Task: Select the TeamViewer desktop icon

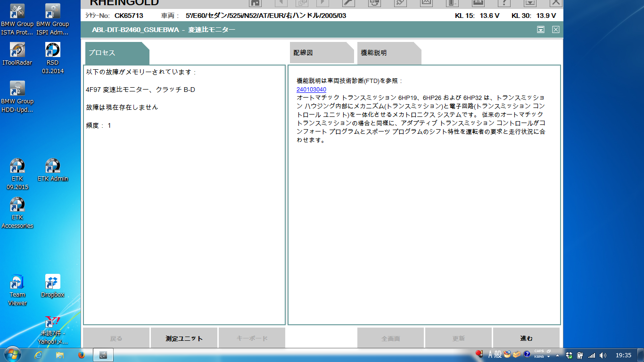Action: pos(17,290)
